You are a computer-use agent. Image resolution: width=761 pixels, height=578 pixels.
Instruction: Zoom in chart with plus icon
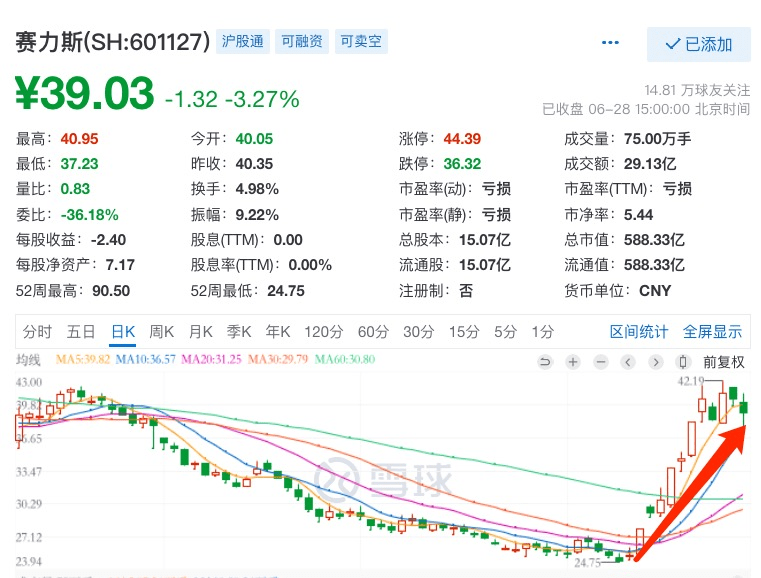pyautogui.click(x=573, y=362)
